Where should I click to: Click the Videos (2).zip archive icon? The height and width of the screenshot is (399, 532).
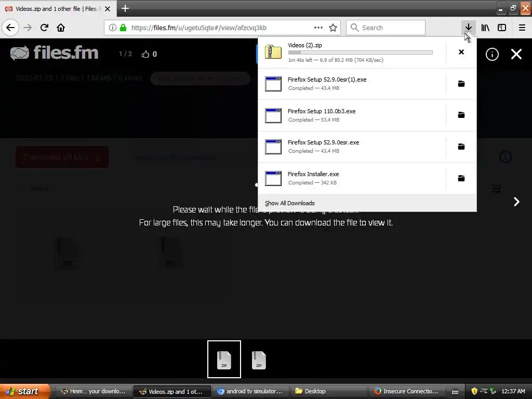[x=273, y=52]
